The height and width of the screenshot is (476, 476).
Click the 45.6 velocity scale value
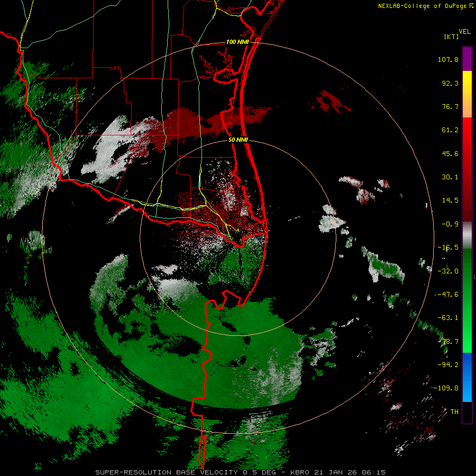pos(450,153)
